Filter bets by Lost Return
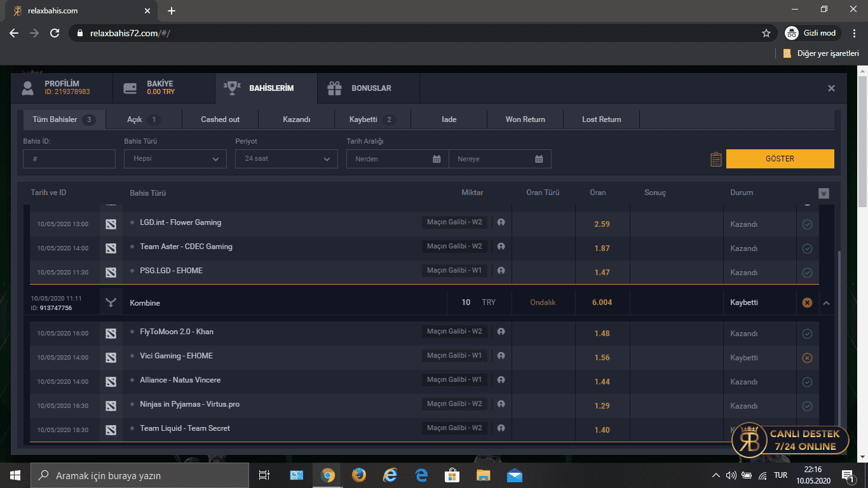 (x=602, y=119)
